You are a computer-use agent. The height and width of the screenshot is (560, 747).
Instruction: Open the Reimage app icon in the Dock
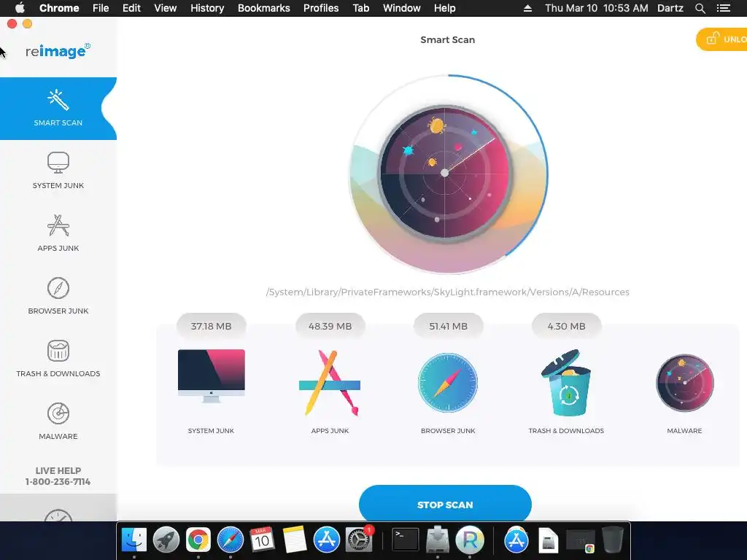click(470, 540)
